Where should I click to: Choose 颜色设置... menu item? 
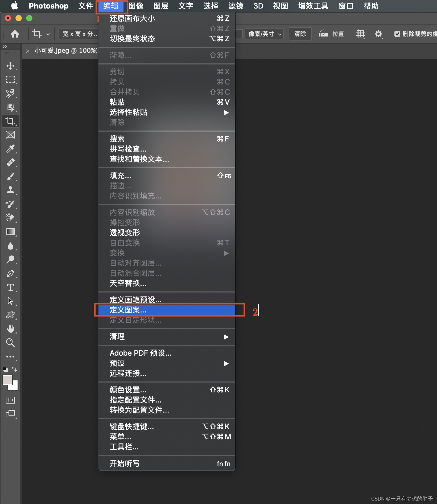click(x=167, y=390)
